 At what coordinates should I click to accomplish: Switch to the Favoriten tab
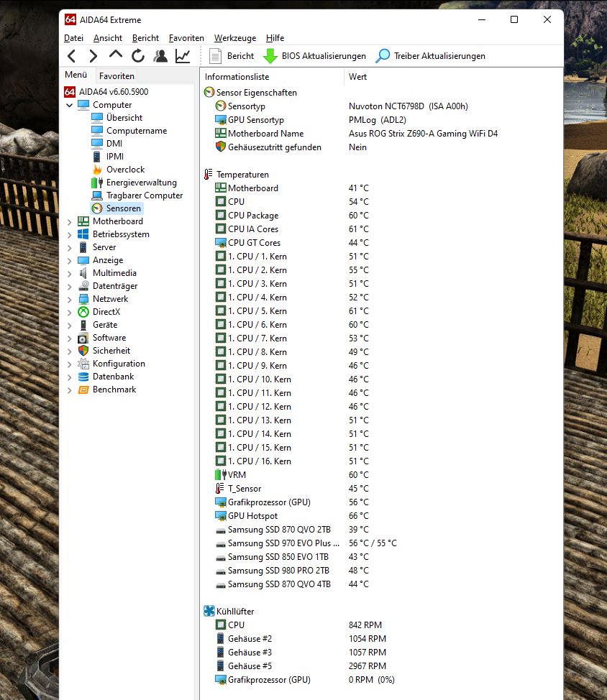pyautogui.click(x=117, y=76)
